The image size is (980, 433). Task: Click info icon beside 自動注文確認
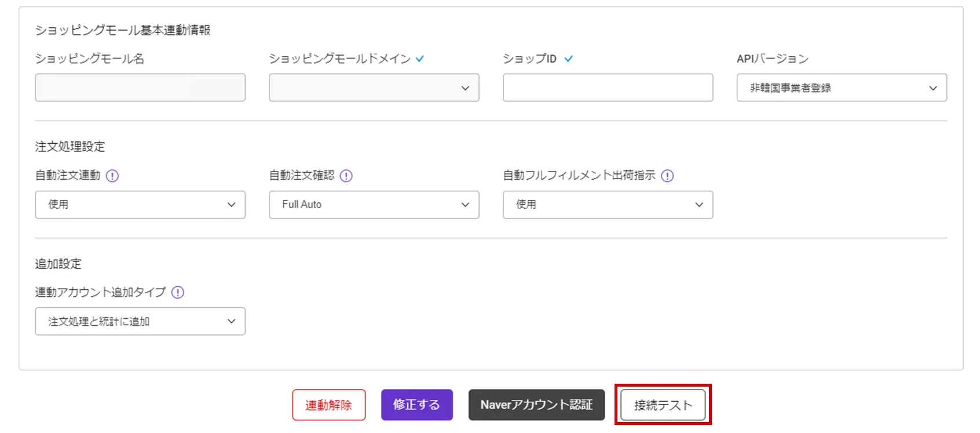[346, 176]
